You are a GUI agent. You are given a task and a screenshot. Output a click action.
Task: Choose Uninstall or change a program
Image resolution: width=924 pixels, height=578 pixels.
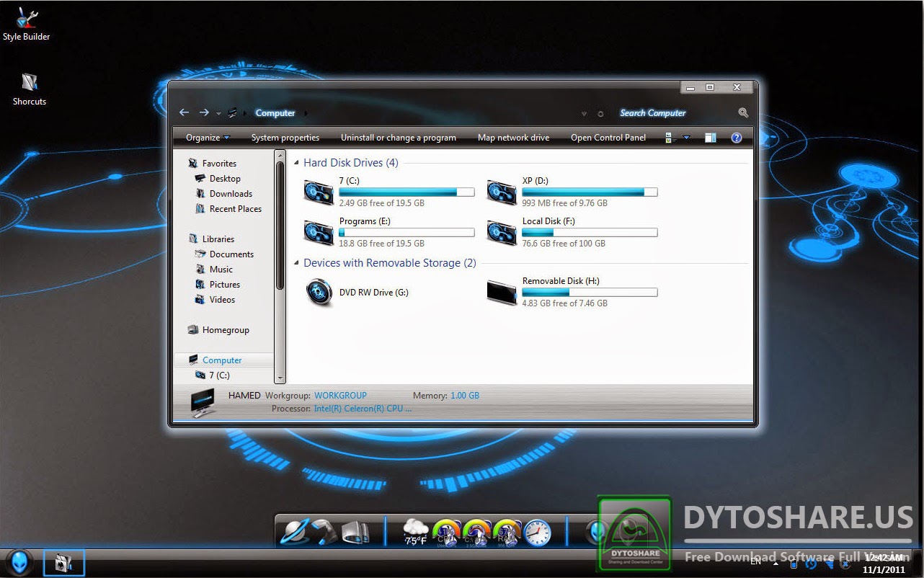click(399, 137)
